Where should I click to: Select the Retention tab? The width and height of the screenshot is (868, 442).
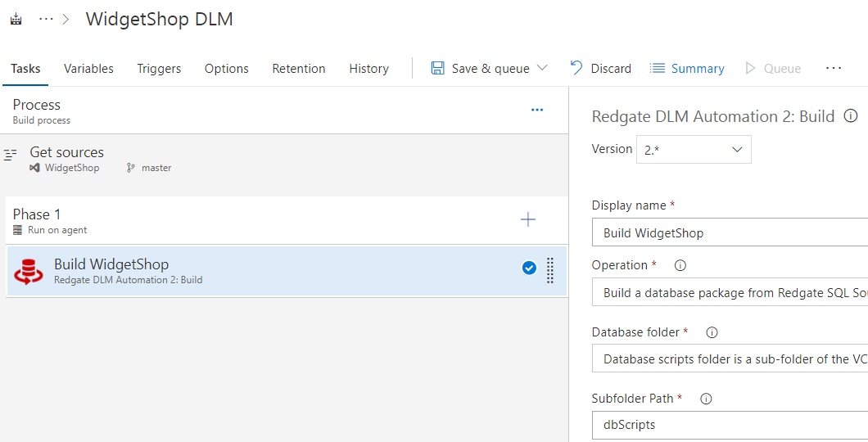[298, 69]
